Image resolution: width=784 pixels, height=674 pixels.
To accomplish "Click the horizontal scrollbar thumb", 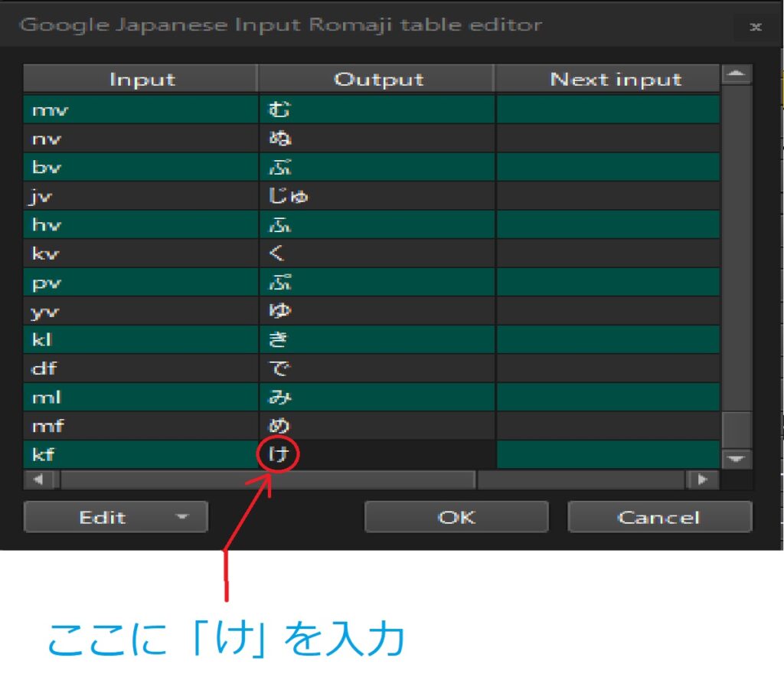I will [x=267, y=480].
